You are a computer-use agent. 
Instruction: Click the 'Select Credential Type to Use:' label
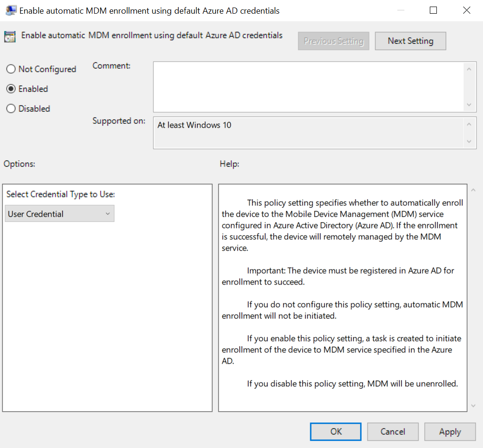point(61,194)
